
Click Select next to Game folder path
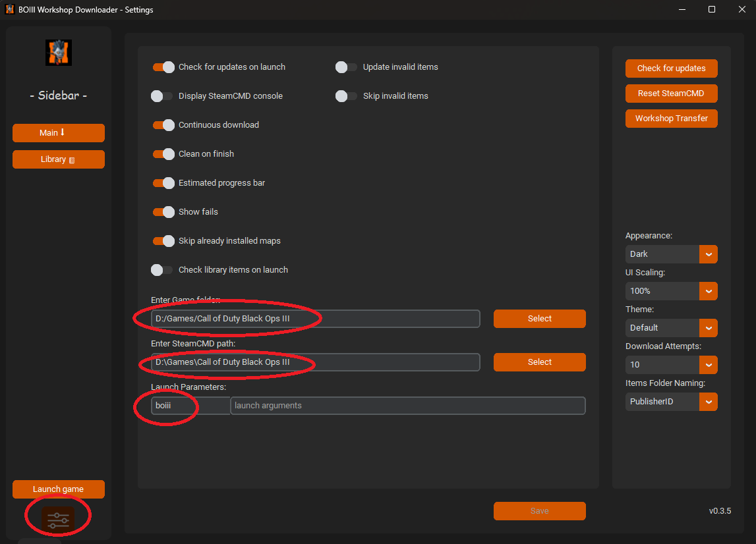[539, 319]
